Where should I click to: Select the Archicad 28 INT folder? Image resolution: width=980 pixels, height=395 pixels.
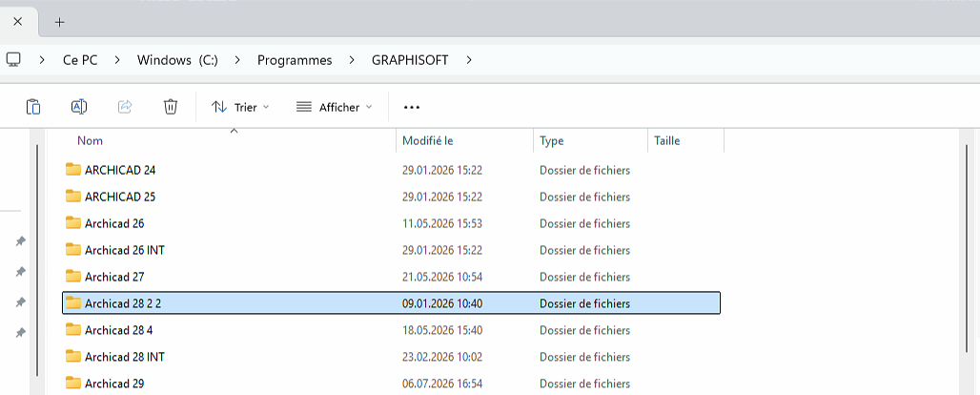[391, 357]
